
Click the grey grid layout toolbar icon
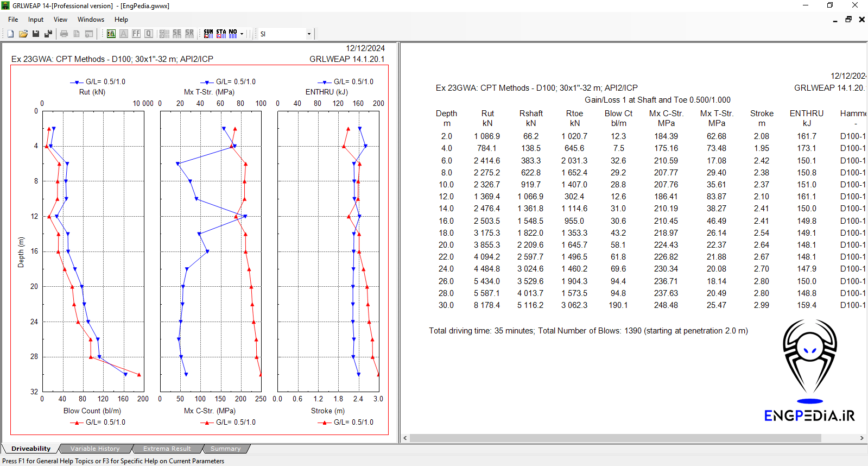(x=164, y=34)
